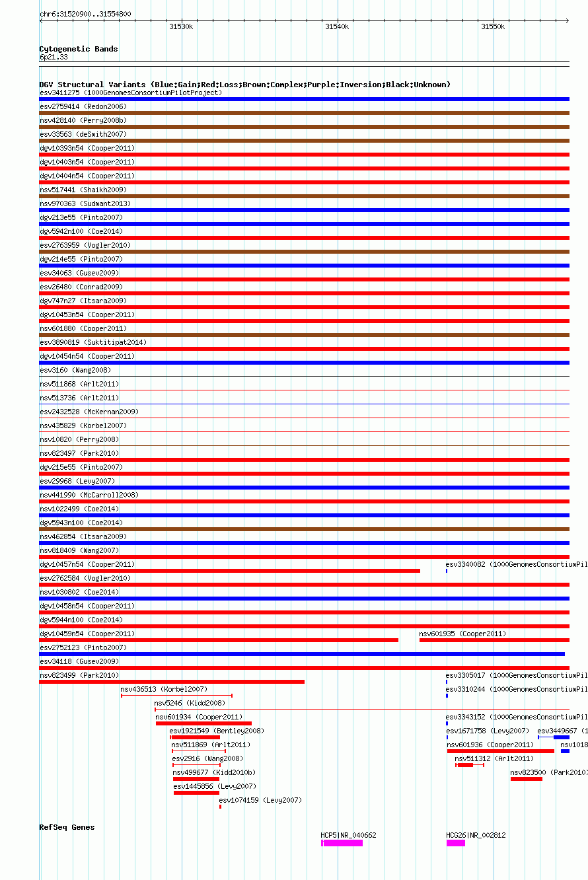The width and height of the screenshot is (588, 880).
Task: Open variant esv33563 (deSmith2007)
Action: coord(83,134)
